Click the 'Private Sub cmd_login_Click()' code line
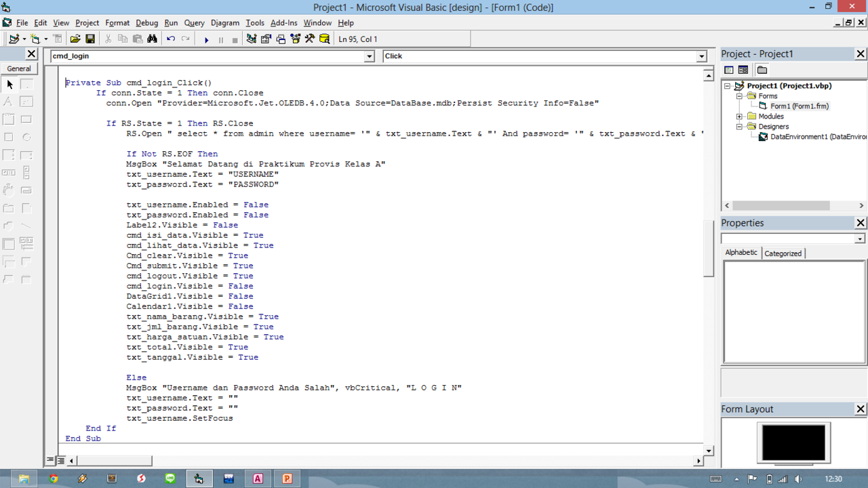868x488 pixels. point(138,83)
